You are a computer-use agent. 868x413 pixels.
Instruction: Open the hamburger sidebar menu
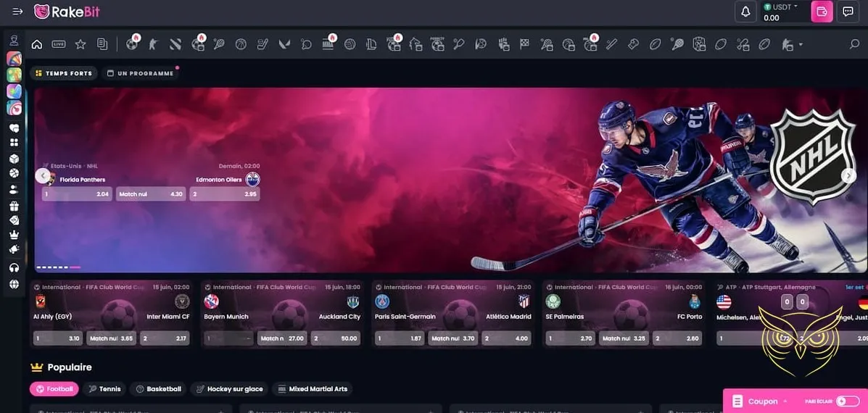coord(17,12)
